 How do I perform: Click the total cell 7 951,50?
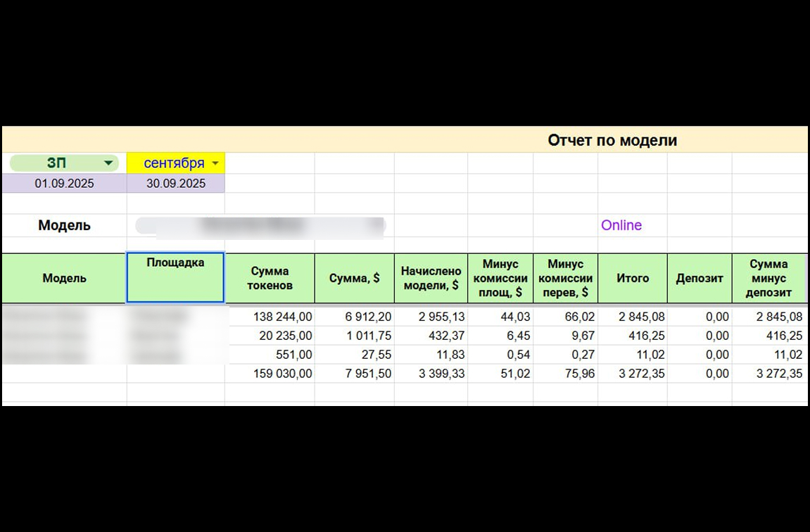click(x=355, y=374)
